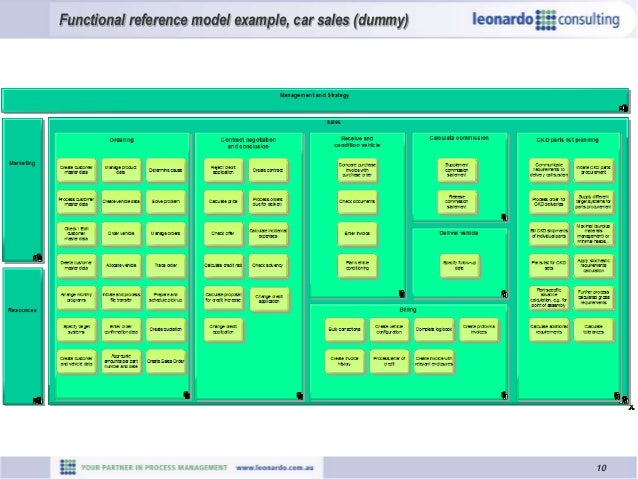638x479 pixels.
Task: Select the Solve problem box
Action: point(165,201)
